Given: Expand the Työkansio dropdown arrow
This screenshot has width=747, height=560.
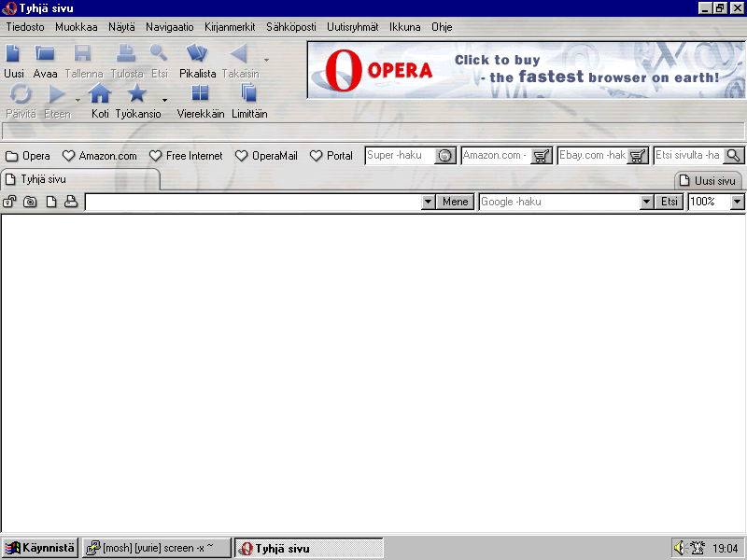Looking at the screenshot, I should (164, 100).
